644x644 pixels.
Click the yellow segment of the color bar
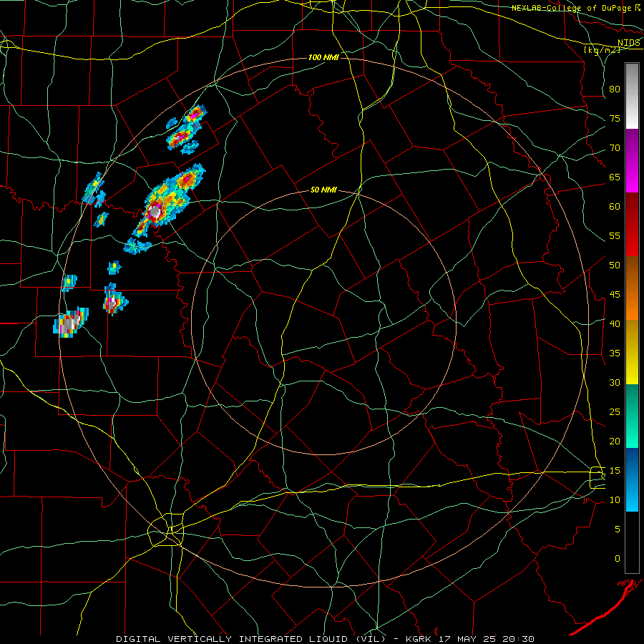pos(632,352)
